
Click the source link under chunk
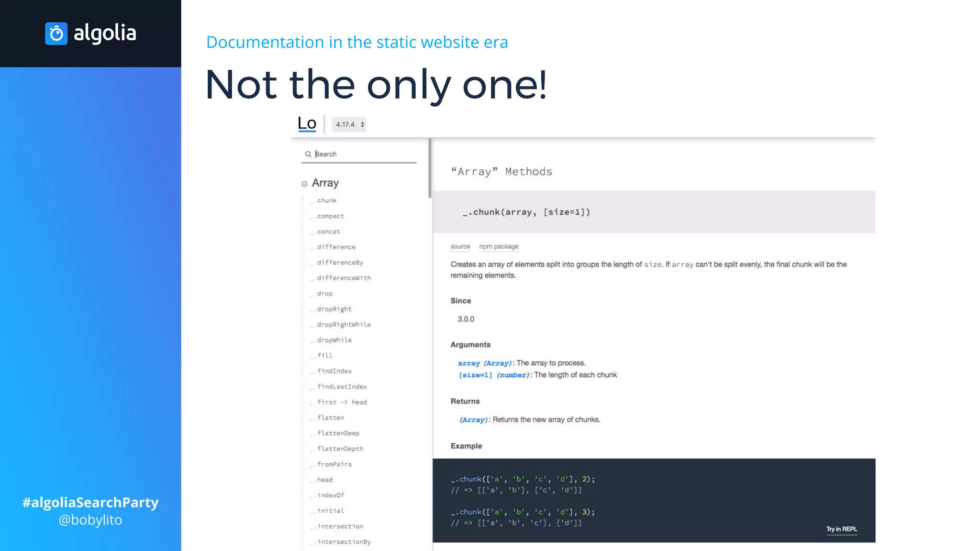click(x=460, y=247)
